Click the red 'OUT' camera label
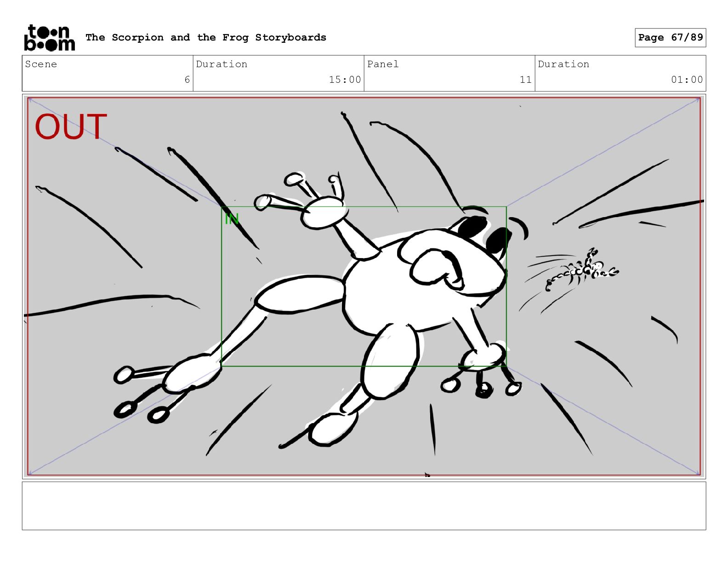Screen dimensions: 728x563 point(71,127)
